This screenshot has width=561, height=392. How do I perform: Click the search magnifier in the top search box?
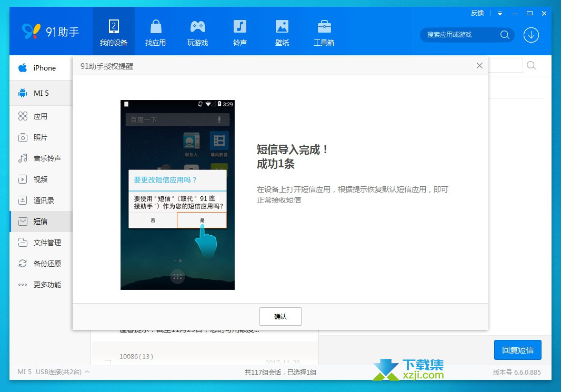pos(505,35)
